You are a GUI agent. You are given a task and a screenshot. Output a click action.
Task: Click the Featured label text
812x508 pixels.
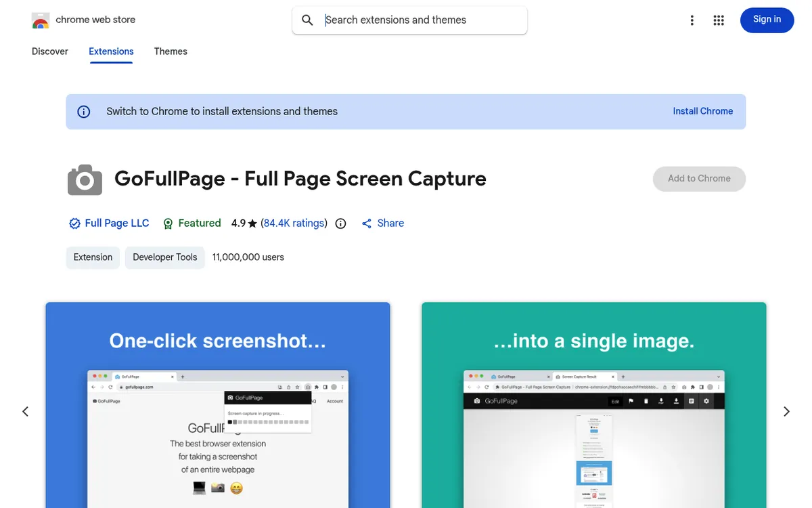[200, 224]
